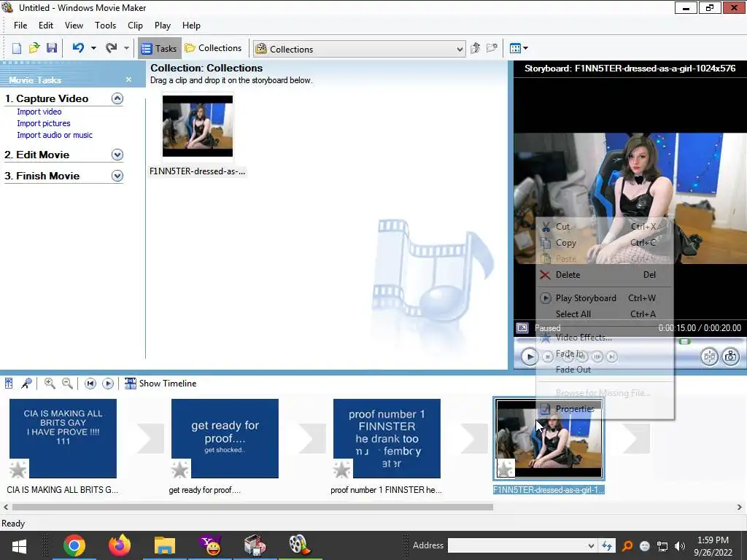
Task: Click the storyboard horizontal scrollbar
Action: (252, 507)
